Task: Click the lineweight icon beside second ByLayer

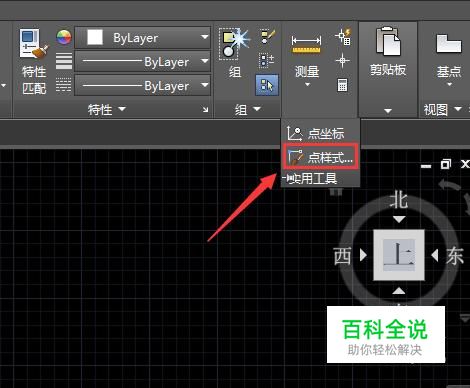Action: [64, 61]
